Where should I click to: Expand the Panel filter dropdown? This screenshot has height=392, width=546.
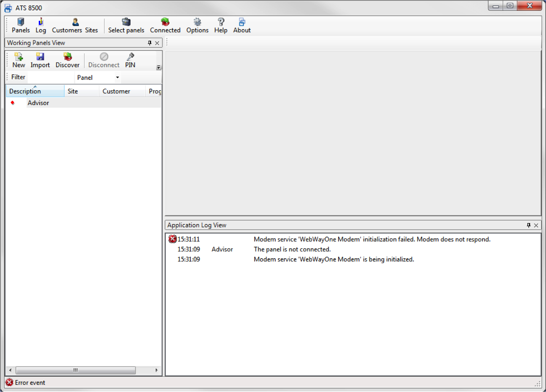click(117, 78)
